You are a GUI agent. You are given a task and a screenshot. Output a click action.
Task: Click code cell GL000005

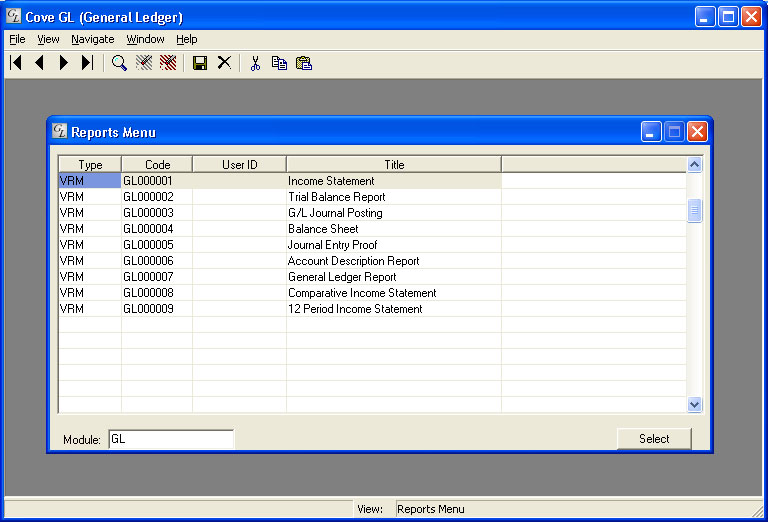(x=157, y=245)
